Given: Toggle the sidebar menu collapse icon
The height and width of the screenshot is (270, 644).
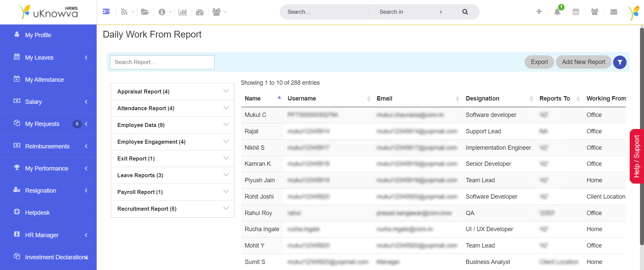Looking at the screenshot, I should (106, 12).
